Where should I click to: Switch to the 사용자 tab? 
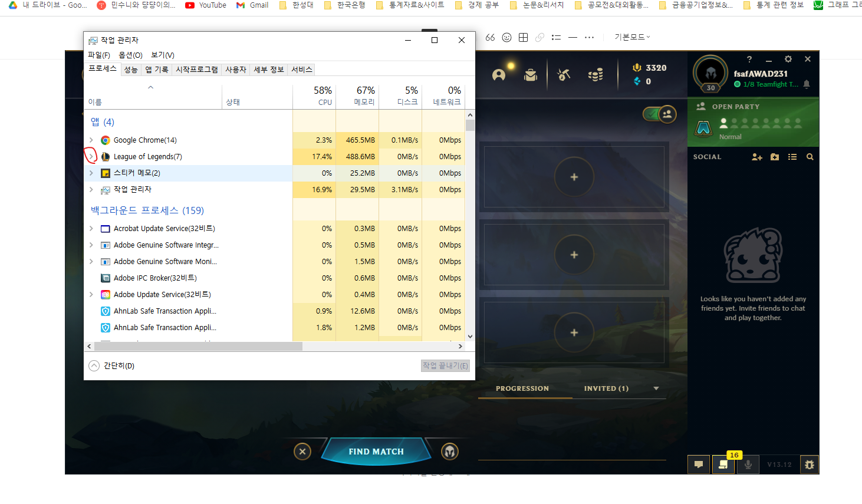tap(236, 70)
